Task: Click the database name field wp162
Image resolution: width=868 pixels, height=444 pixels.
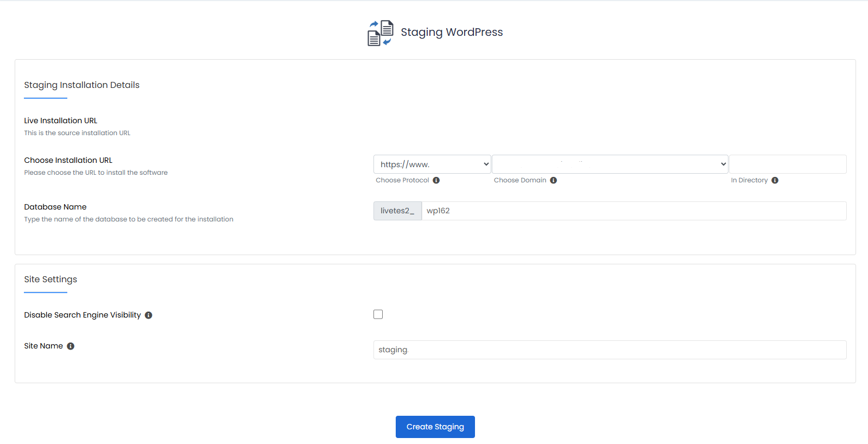Action: click(x=634, y=211)
